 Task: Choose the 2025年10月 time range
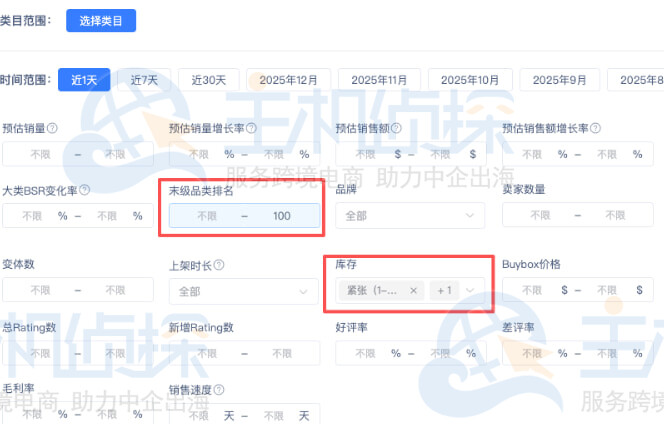pos(470,80)
